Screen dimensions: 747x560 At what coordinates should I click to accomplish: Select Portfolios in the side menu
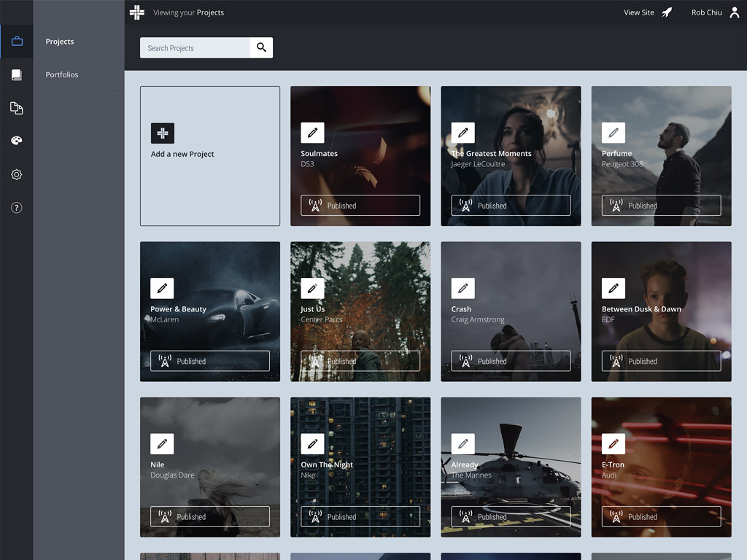62,74
